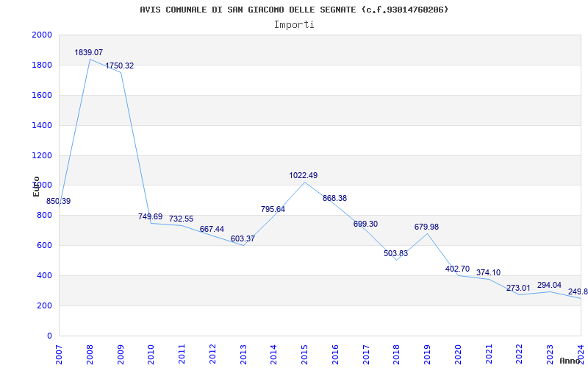This screenshot has height=368, width=588.
Task: Click the Anno x-axis label
Action: click(x=570, y=361)
